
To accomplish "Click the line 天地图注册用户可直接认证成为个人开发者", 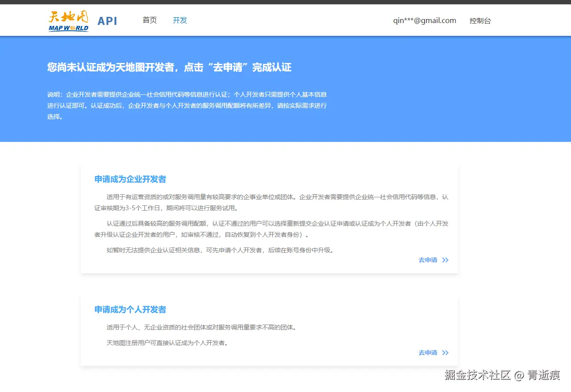I will point(167,343).
